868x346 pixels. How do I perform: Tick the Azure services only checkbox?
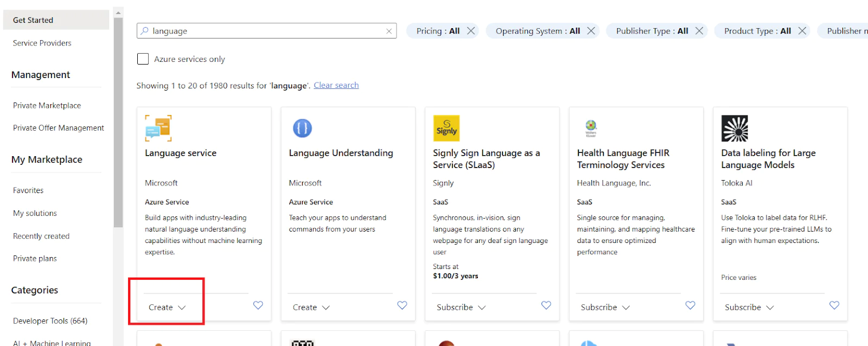pyautogui.click(x=143, y=59)
